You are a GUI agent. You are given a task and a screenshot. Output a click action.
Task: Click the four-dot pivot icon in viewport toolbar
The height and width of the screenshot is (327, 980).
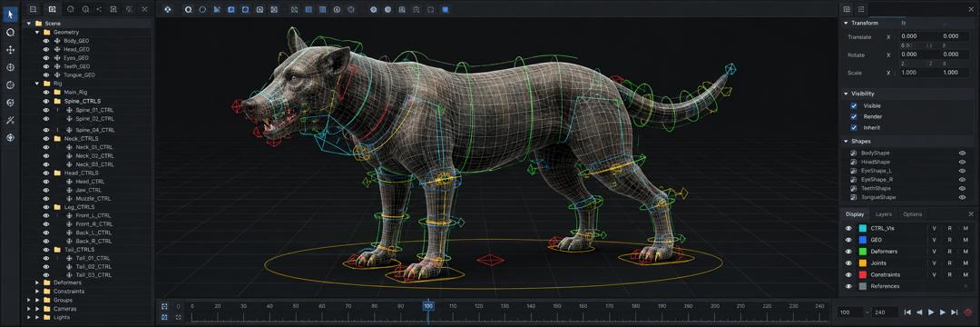tap(168, 9)
